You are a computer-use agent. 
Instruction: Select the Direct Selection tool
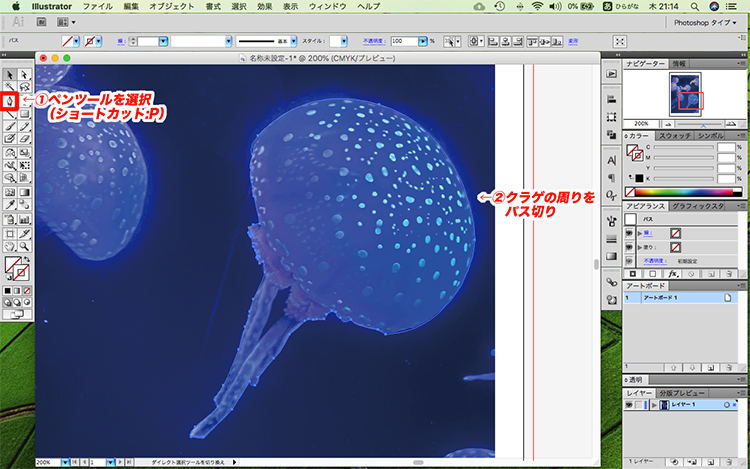point(22,74)
